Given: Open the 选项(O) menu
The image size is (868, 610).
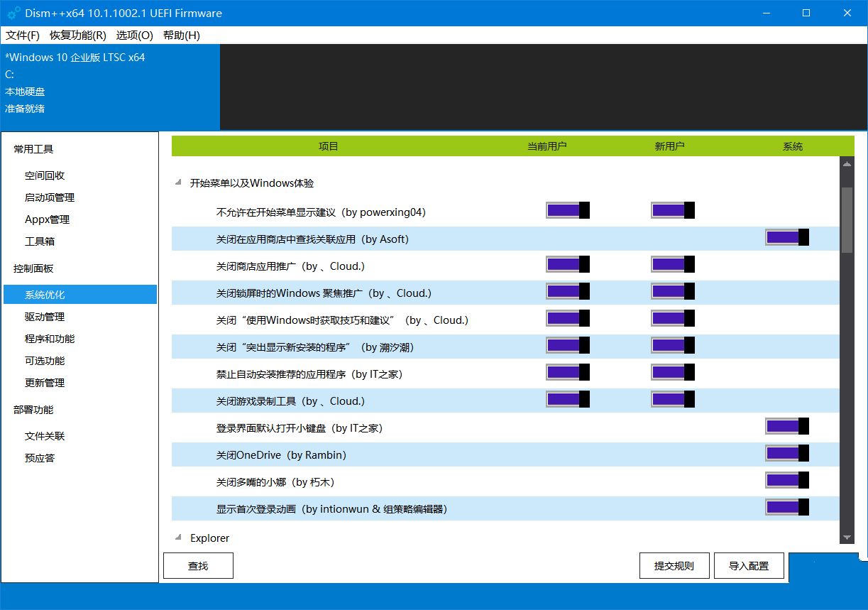Looking at the screenshot, I should [134, 36].
